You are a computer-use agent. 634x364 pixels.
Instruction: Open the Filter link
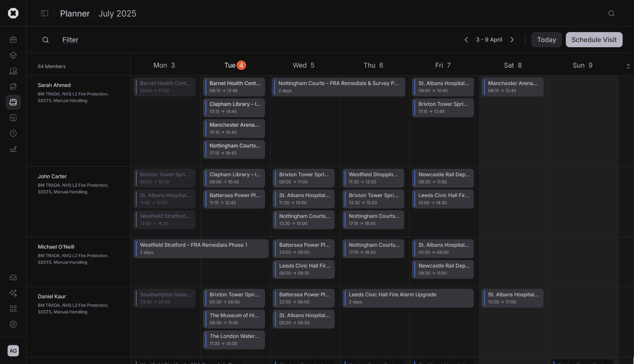click(x=70, y=40)
